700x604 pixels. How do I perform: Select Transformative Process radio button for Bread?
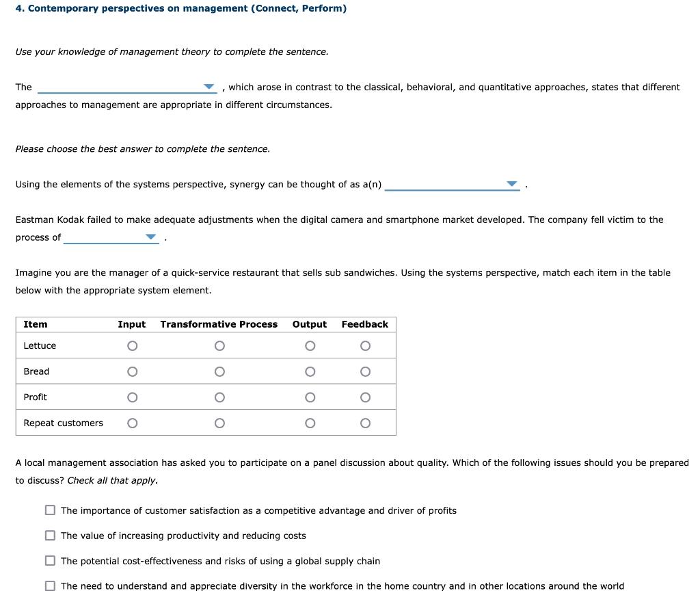click(x=219, y=371)
